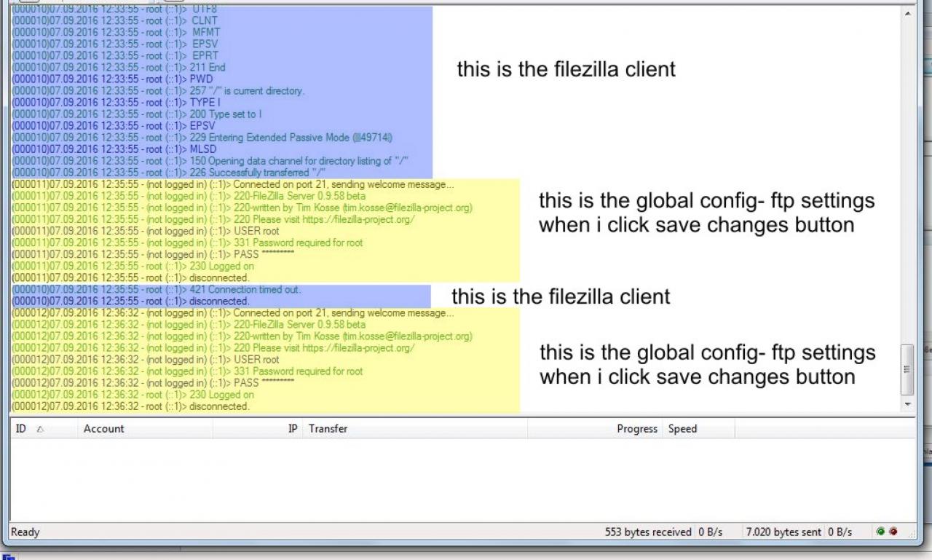Viewport: 932px width, 560px height.
Task: Select the 229 Entering Extended Passive Mode line
Action: click(x=202, y=138)
